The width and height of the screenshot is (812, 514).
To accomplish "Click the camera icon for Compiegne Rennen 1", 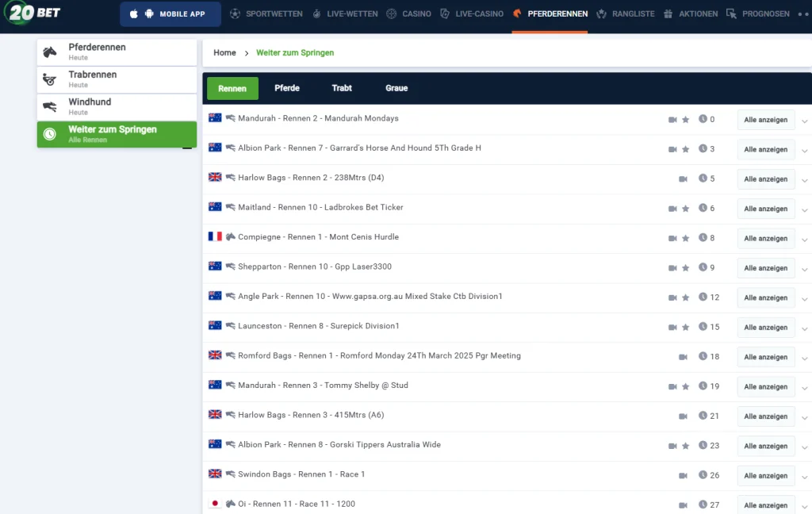I will tap(672, 238).
